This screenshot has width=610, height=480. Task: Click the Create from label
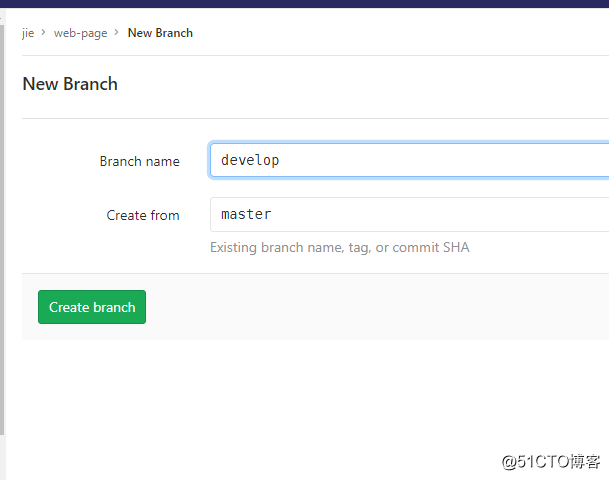pyautogui.click(x=143, y=215)
